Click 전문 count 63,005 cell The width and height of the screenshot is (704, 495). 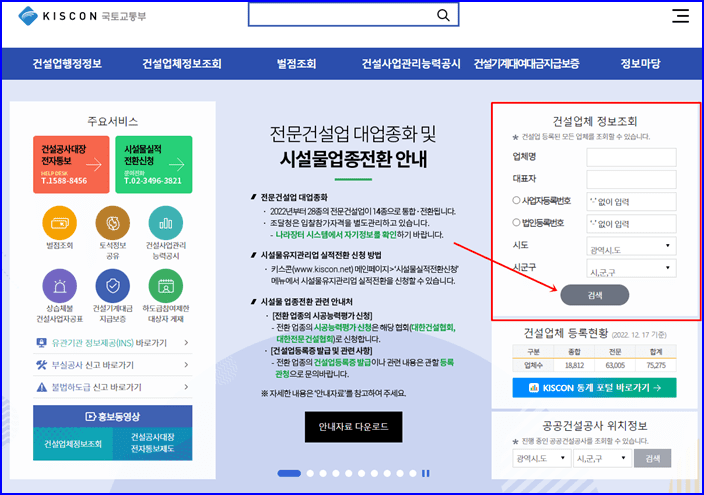tap(615, 365)
